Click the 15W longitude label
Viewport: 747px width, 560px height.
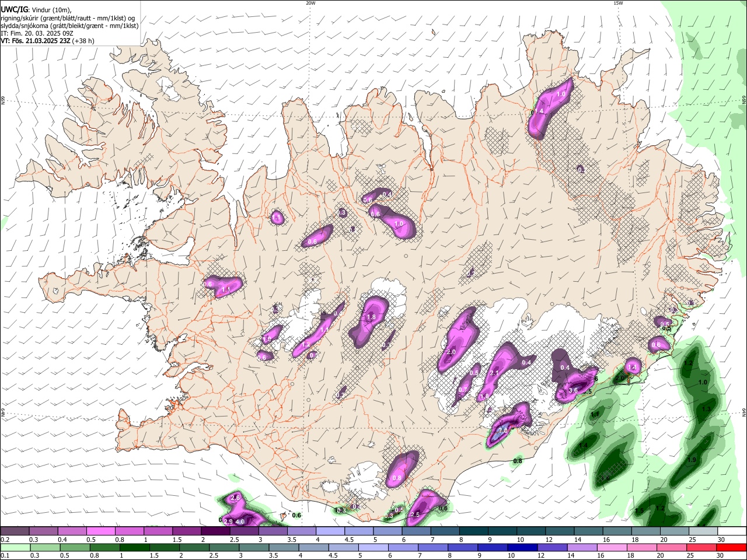click(618, 3)
